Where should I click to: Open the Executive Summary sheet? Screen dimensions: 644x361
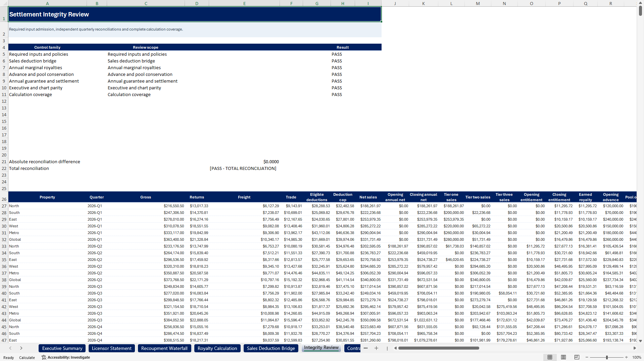coord(62,348)
